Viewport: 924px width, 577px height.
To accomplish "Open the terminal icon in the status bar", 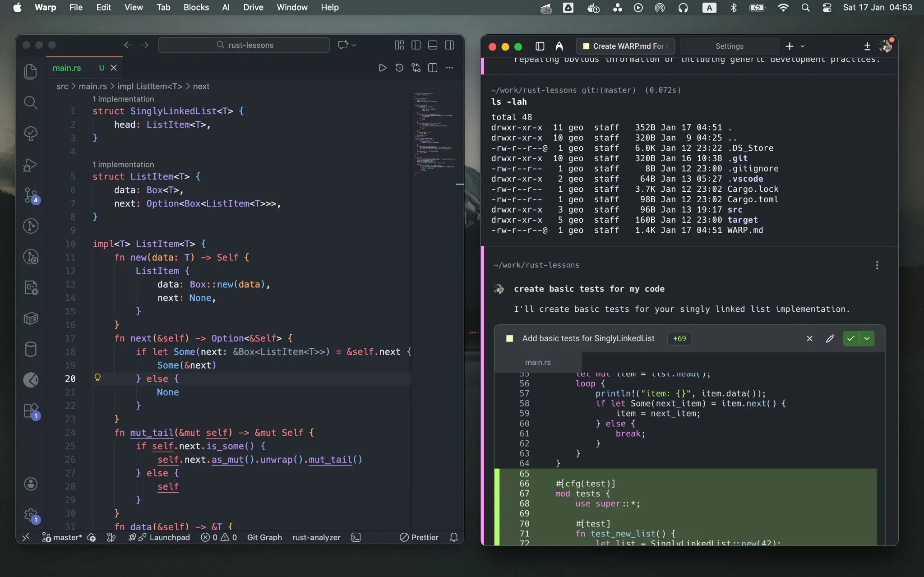I will coord(356,537).
